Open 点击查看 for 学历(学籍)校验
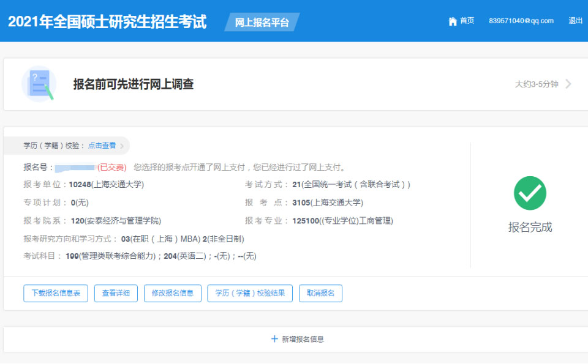This screenshot has width=588, height=364. click(x=102, y=146)
